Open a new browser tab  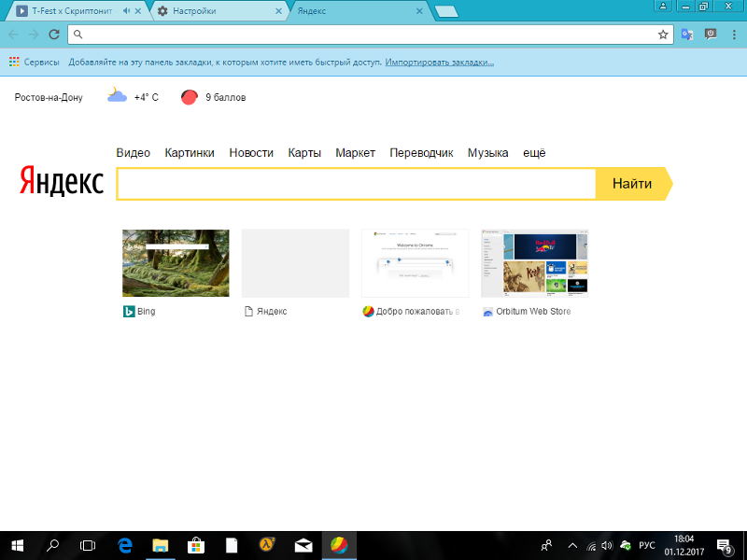[x=446, y=11]
